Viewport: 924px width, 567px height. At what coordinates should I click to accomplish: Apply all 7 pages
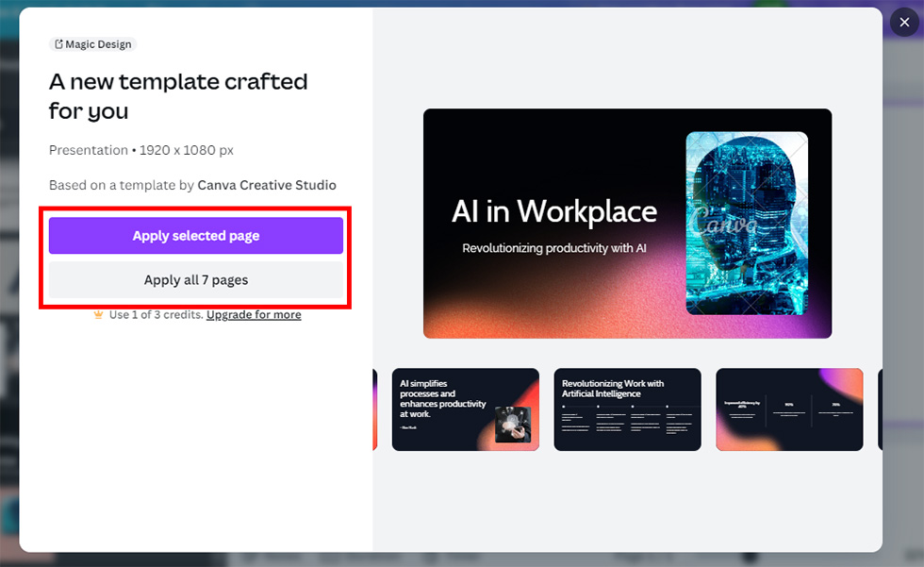196,280
